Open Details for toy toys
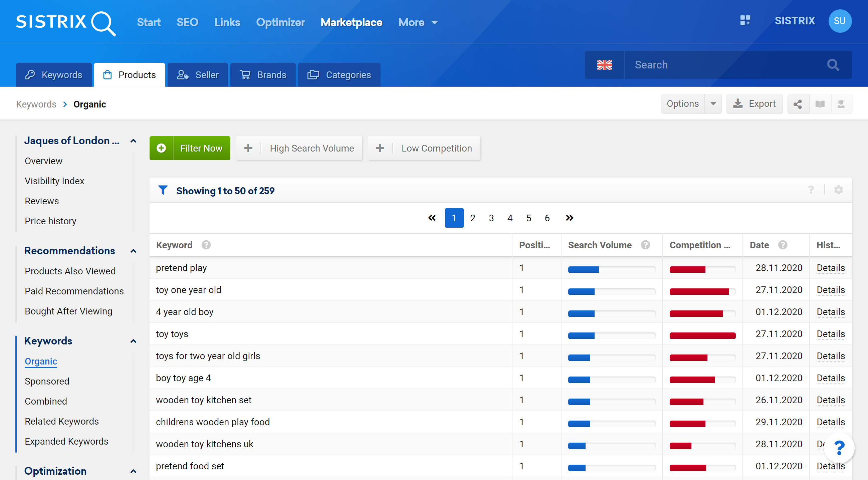Screen dimensions: 868x480 point(831,334)
